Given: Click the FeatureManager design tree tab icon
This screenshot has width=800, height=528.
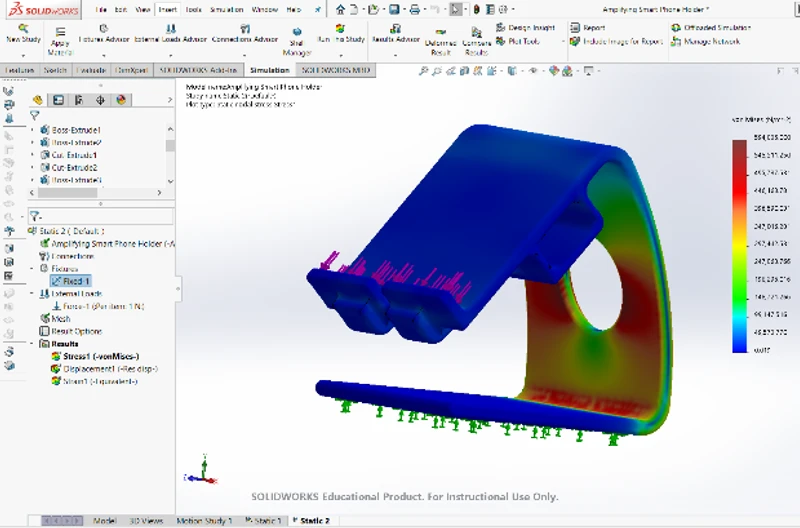Looking at the screenshot, I should 37,100.
